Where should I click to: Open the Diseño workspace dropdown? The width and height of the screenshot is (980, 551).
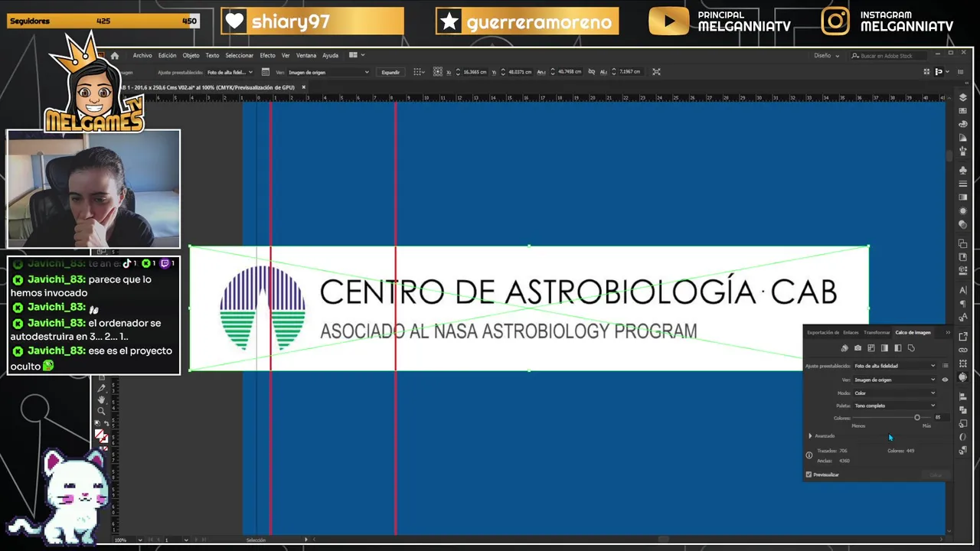pos(826,55)
